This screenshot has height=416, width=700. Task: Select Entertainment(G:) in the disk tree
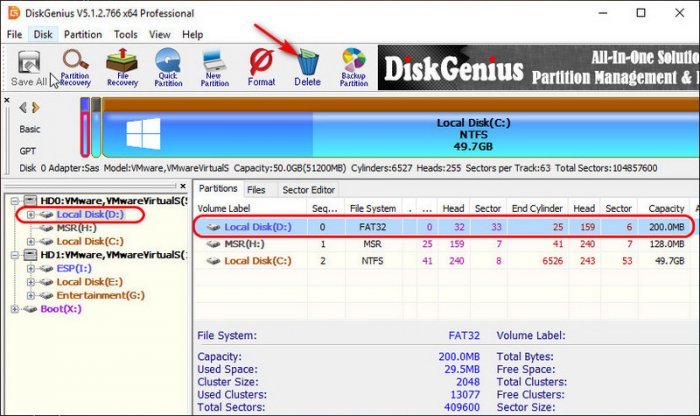pyautogui.click(x=100, y=295)
